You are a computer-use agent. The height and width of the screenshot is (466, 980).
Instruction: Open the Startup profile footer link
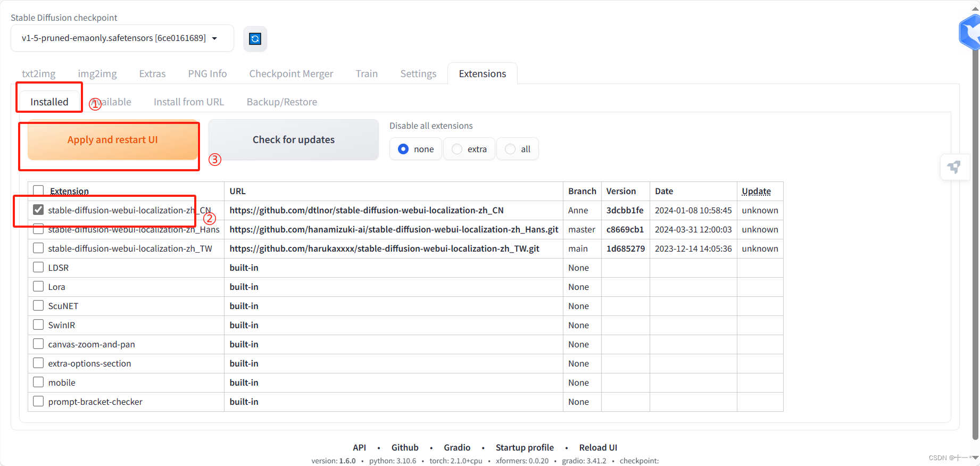coord(525,447)
